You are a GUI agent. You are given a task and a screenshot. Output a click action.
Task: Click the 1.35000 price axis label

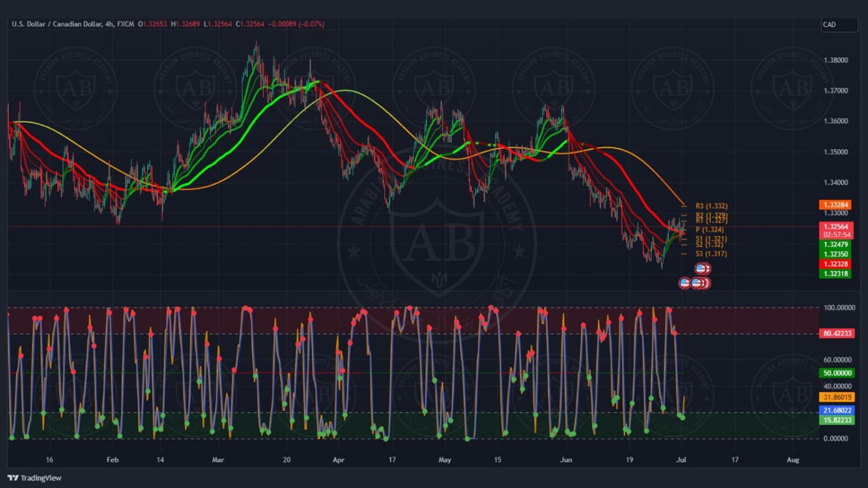pyautogui.click(x=836, y=152)
